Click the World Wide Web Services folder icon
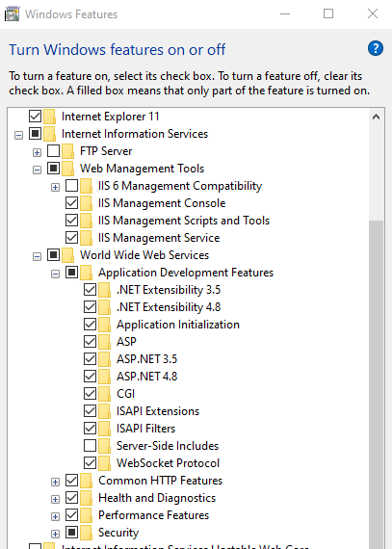The width and height of the screenshot is (392, 549). click(67, 255)
